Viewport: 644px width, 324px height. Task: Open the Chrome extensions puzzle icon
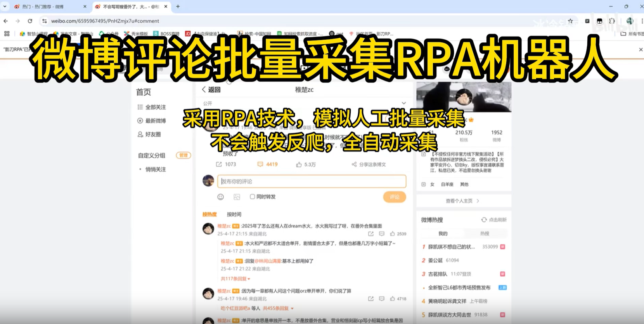pyautogui.click(x=612, y=21)
